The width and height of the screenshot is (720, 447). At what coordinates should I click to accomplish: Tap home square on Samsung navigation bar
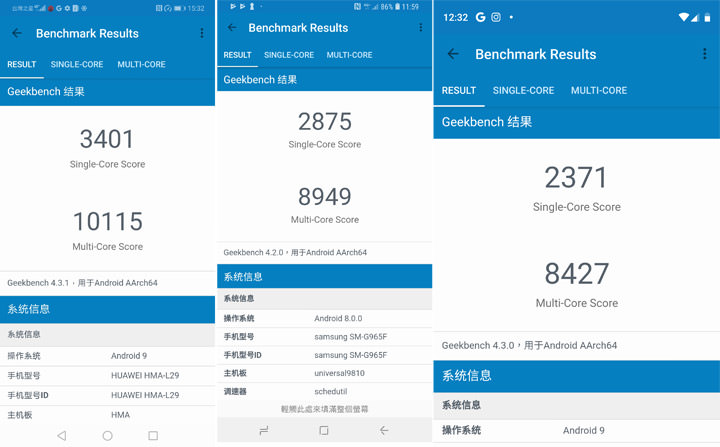tap(324, 430)
